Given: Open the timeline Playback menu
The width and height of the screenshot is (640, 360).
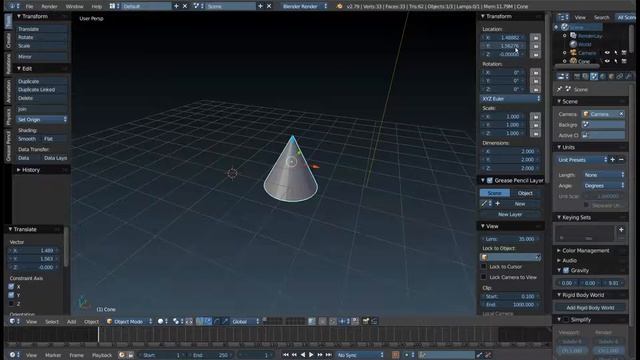Looking at the screenshot, I should pyautogui.click(x=102, y=355).
